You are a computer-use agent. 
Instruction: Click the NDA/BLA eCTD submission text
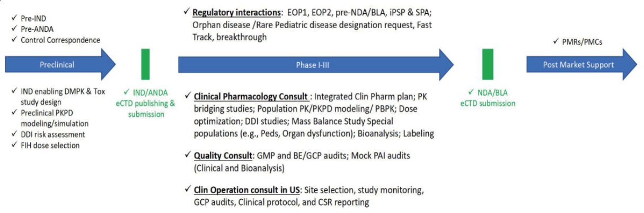point(487,98)
